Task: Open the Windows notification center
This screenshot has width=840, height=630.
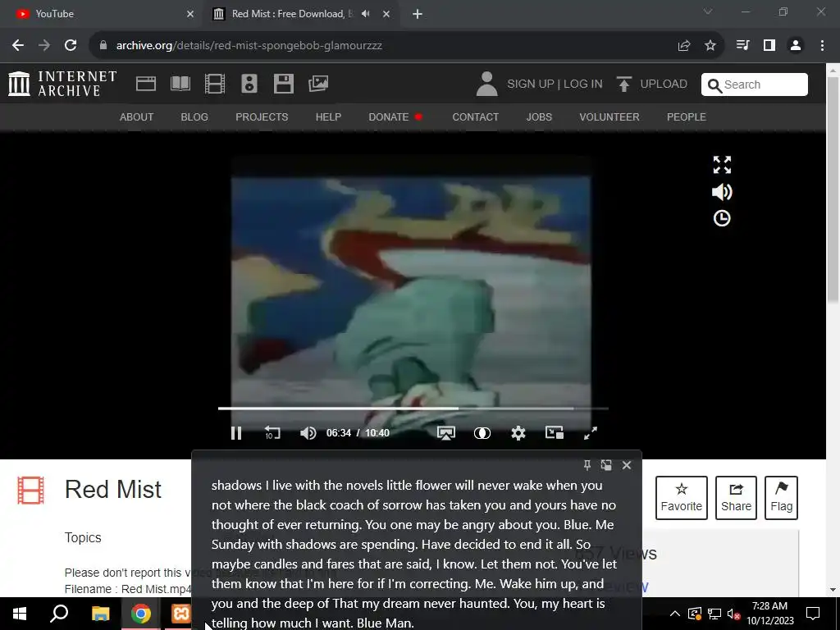Action: tap(813, 614)
